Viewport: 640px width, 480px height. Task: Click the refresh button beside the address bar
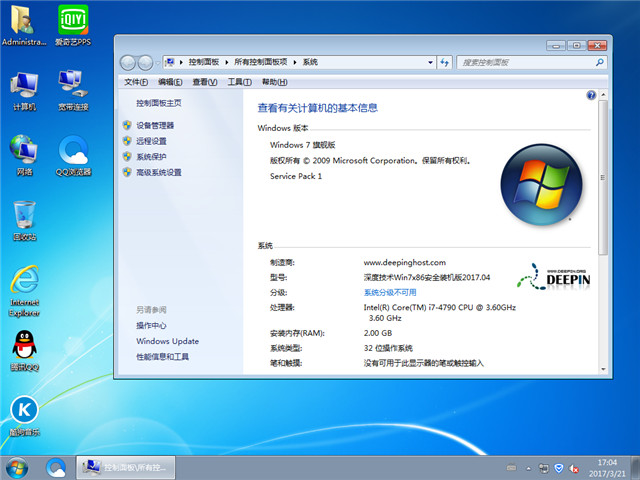point(444,62)
